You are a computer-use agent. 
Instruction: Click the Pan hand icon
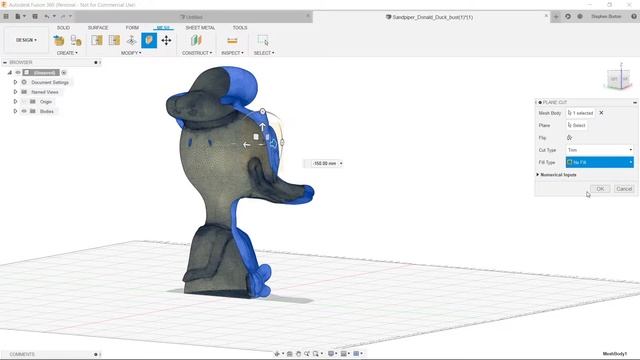click(298, 354)
